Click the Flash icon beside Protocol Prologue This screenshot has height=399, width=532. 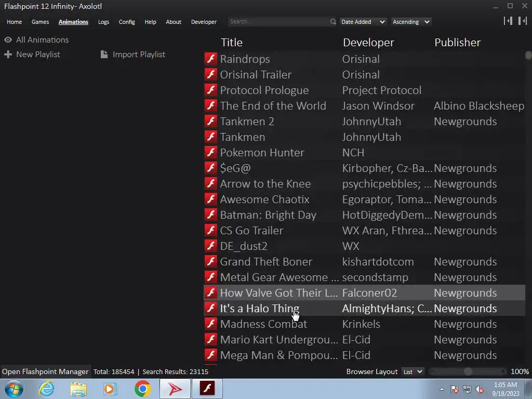(211, 90)
